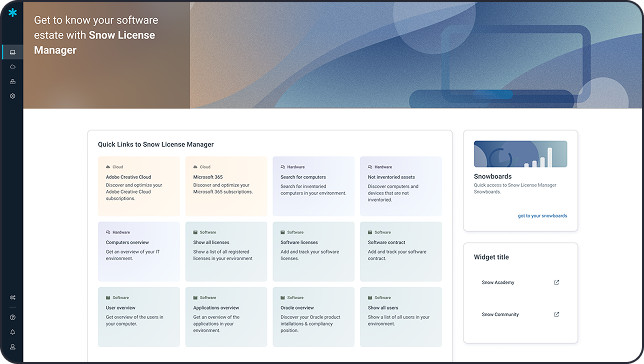Open the hierarchy icon in sidebar

pyautogui.click(x=12, y=81)
